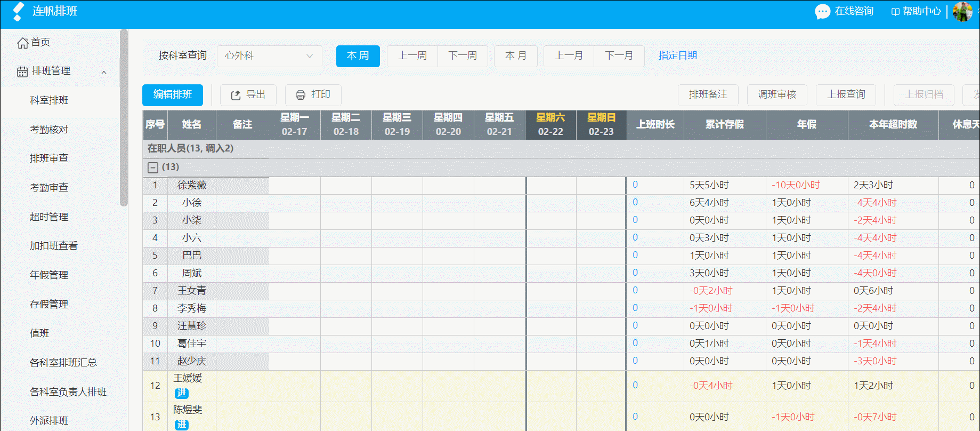The width and height of the screenshot is (980, 431).
Task: Open the 指定日期 link
Action: tap(678, 55)
